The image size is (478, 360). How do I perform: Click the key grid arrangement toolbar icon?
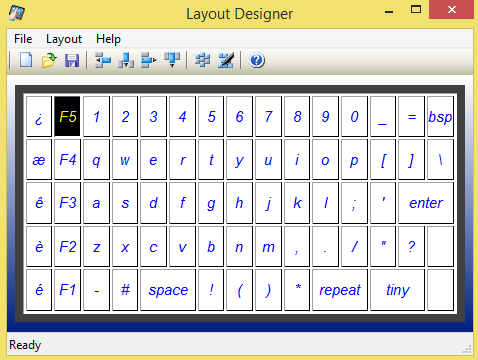click(x=203, y=60)
